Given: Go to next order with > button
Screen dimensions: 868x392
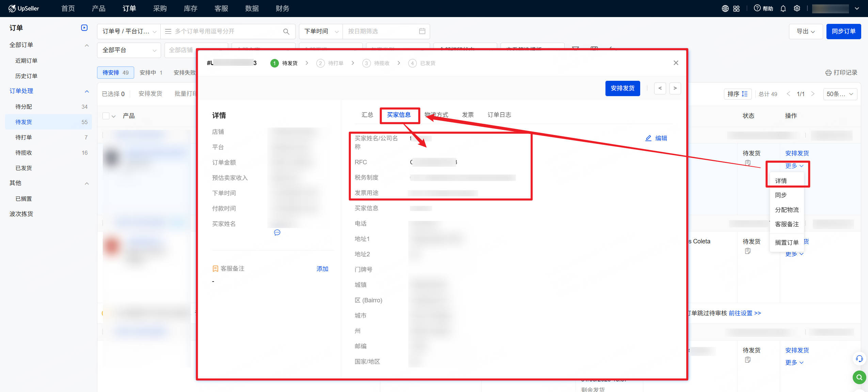Looking at the screenshot, I should (675, 88).
